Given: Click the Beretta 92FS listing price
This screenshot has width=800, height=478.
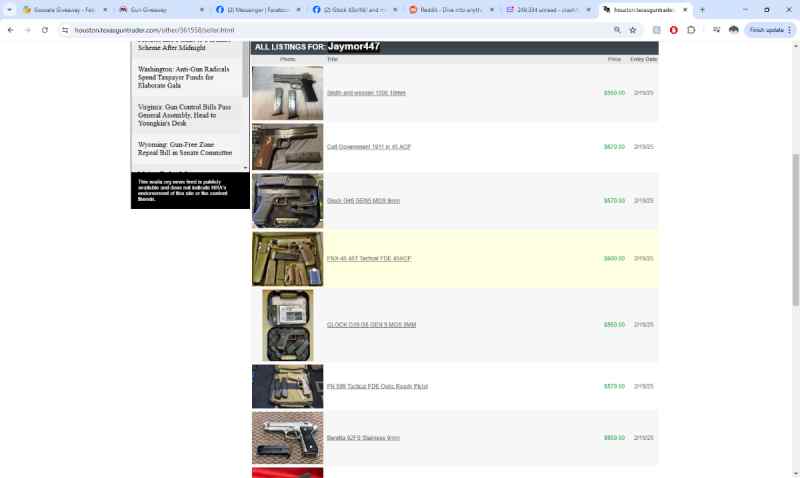Looking at the screenshot, I should tap(614, 438).
